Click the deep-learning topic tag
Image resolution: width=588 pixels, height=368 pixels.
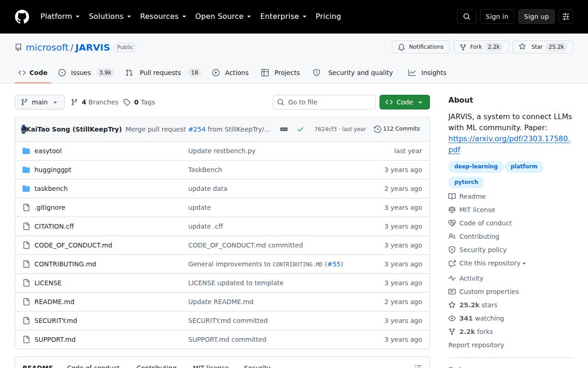tap(476, 167)
